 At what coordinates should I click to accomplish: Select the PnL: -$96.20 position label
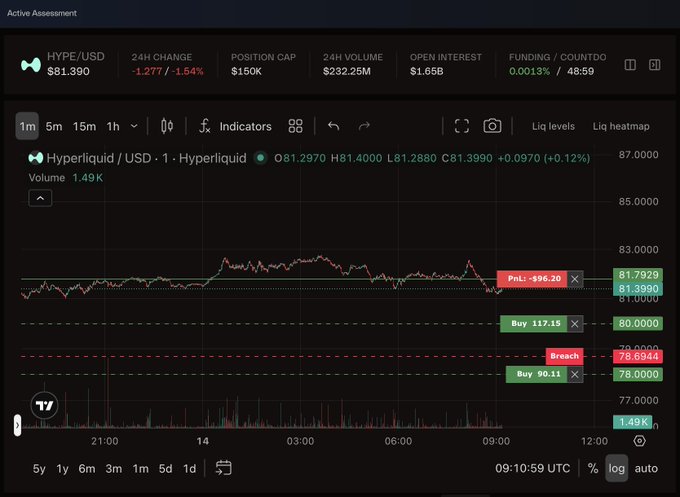532,279
